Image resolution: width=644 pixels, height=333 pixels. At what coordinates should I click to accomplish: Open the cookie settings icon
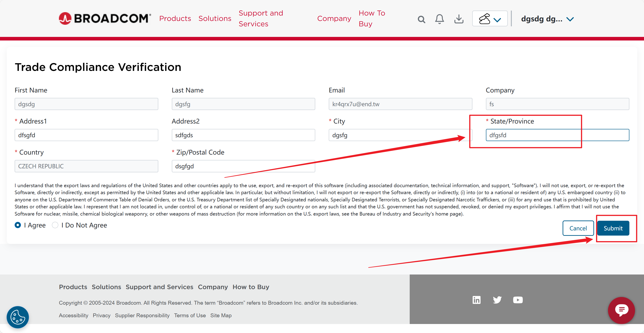coord(18,317)
